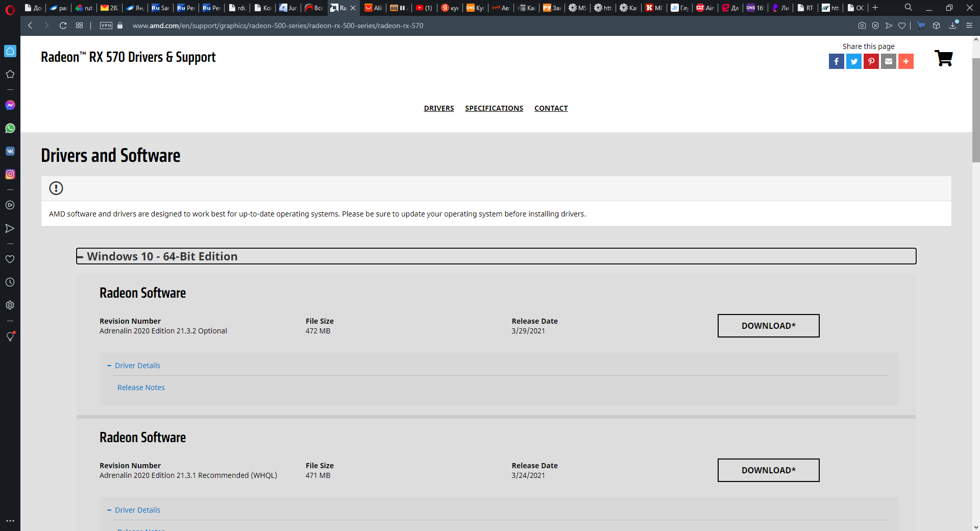Open Facebook Messenger in the sidebar

(10, 105)
